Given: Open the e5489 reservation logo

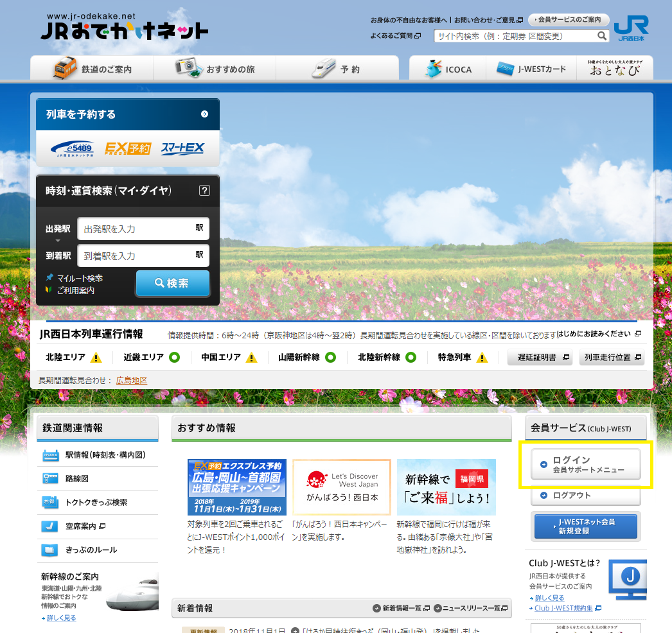Looking at the screenshot, I should pyautogui.click(x=72, y=148).
